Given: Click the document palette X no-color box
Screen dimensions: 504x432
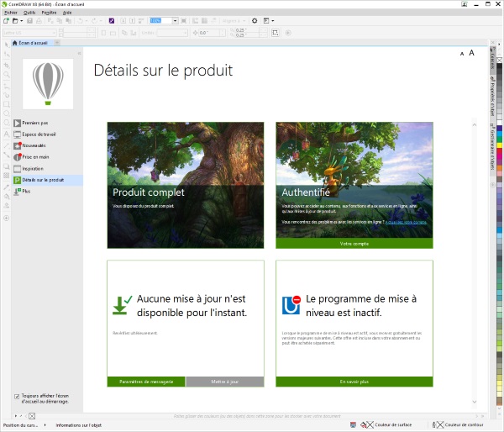Looking at the screenshot, I should tap(32, 416).
